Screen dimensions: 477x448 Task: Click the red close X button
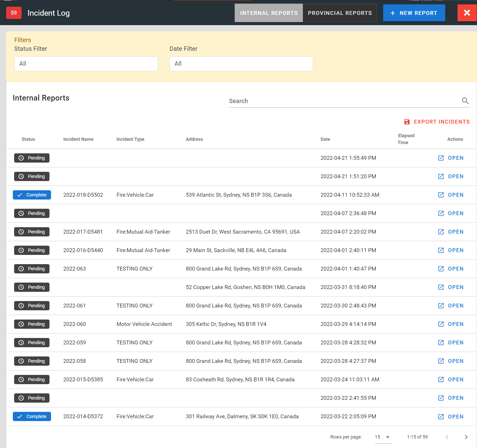(467, 13)
